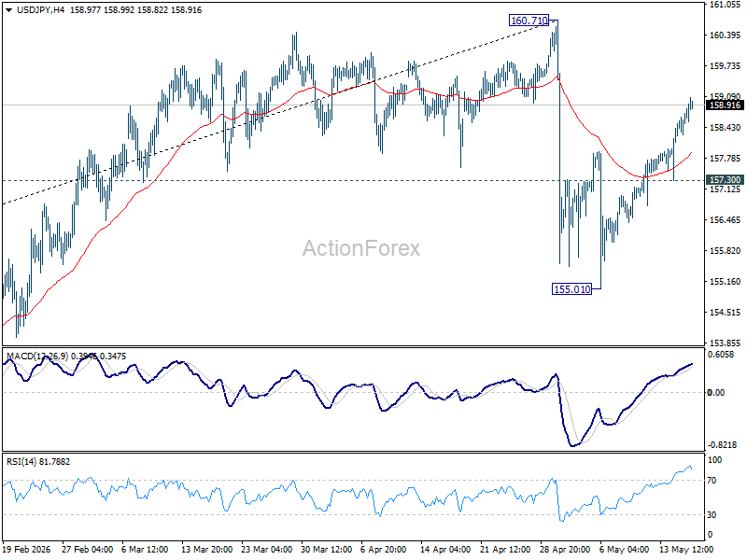Click the MACD 0.6058 scale value
The width and height of the screenshot is (747, 560).
coord(721,355)
